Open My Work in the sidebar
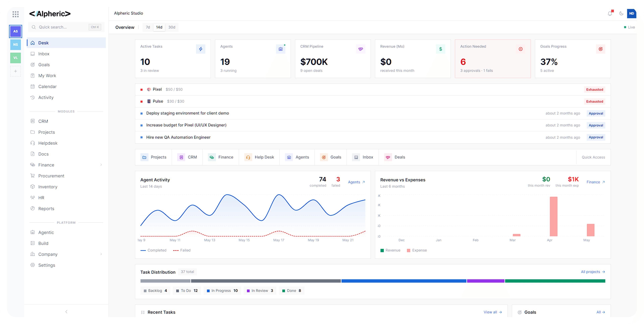This screenshot has width=644, height=324. (66, 76)
